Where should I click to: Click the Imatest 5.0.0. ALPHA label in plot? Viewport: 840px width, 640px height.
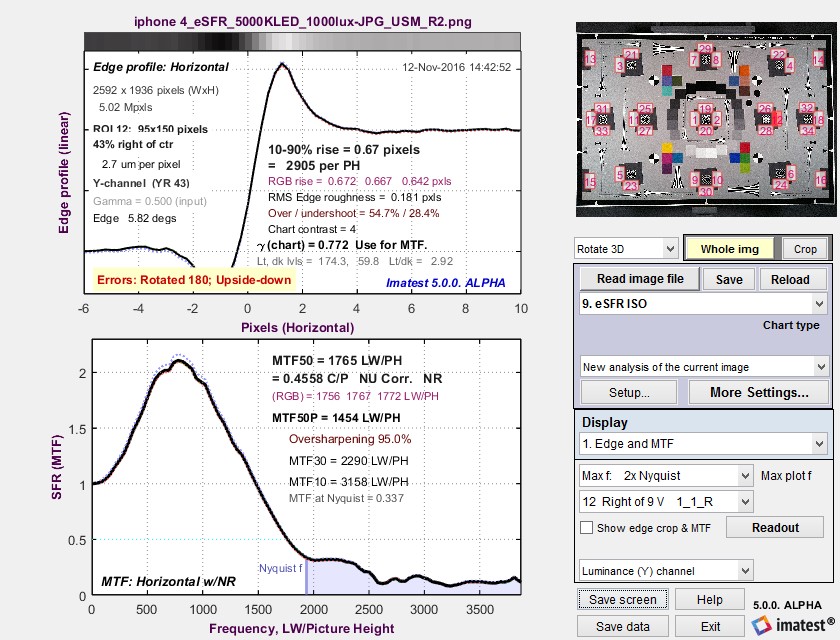pos(446,283)
